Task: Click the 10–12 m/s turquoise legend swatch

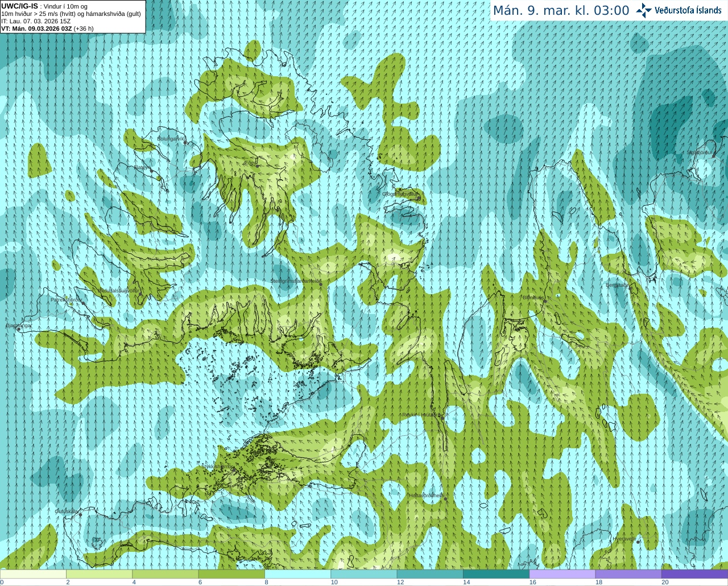Action: (x=363, y=574)
